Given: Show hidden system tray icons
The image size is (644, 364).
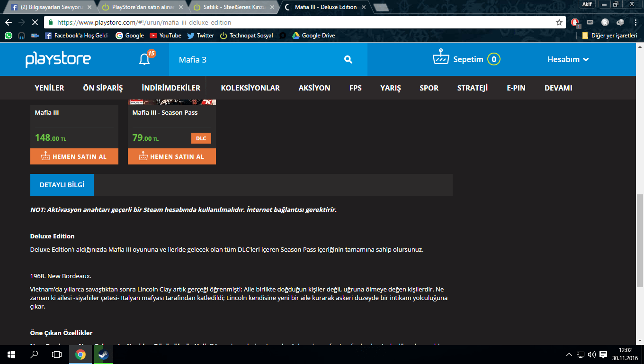Looking at the screenshot, I should [570, 354].
